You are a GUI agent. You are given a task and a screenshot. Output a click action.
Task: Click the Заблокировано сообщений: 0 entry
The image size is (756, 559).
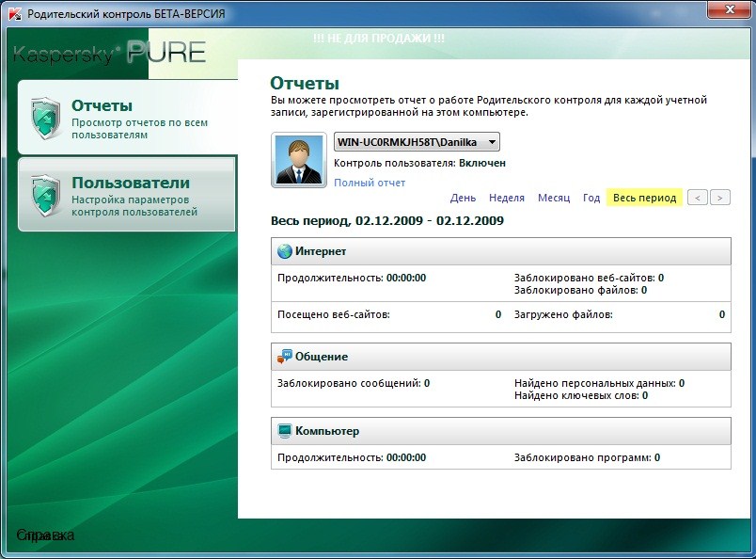pos(354,383)
